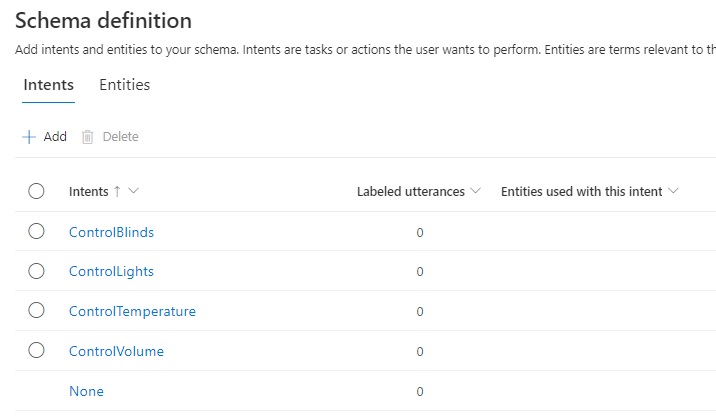Viewport: 716px width, 420px height.
Task: Open the Labeled utterances column dropdown
Action: click(476, 192)
